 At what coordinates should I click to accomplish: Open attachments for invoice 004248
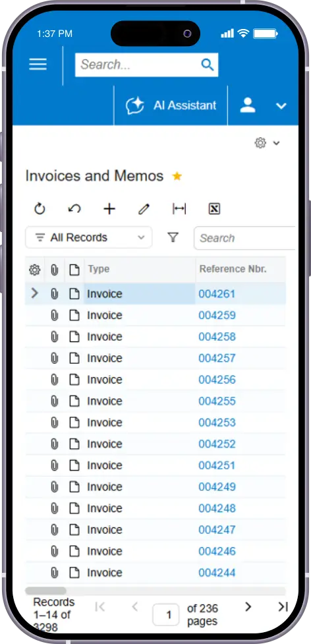[x=54, y=508]
